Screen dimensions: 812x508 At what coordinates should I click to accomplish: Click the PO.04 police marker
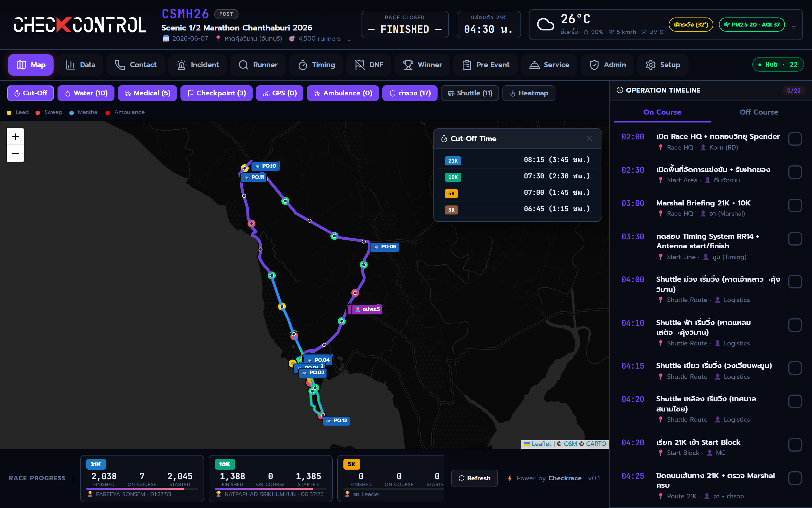318,360
